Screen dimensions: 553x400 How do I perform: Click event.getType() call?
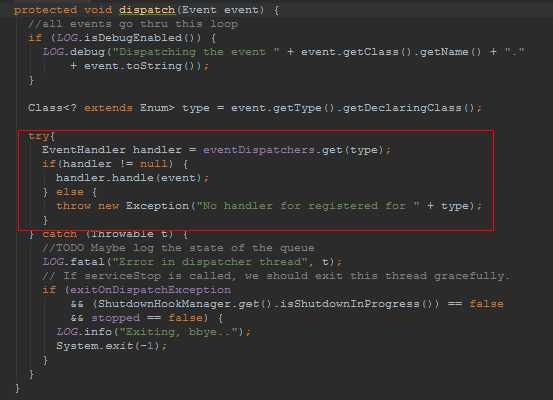282,108
